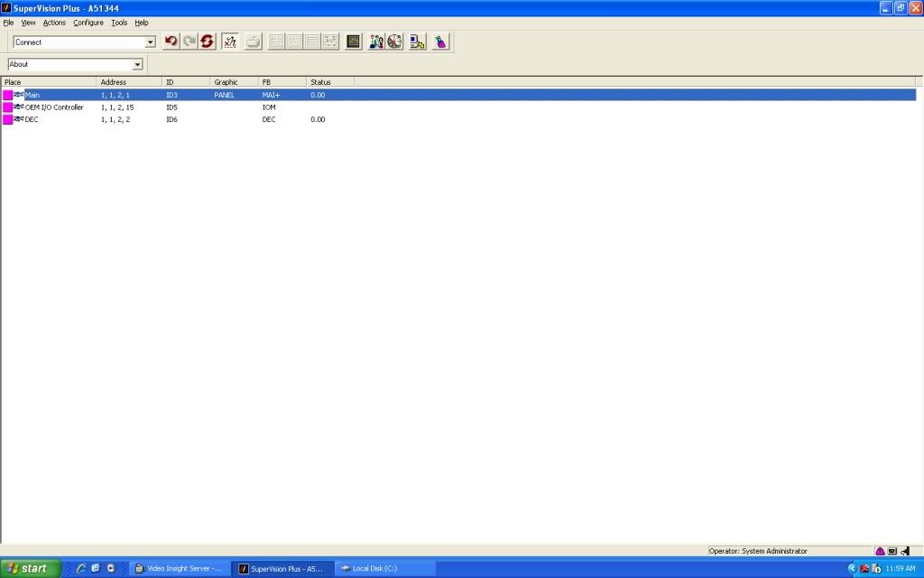Select the DEC row in the Place column
This screenshot has height=578, width=924.
click(32, 119)
